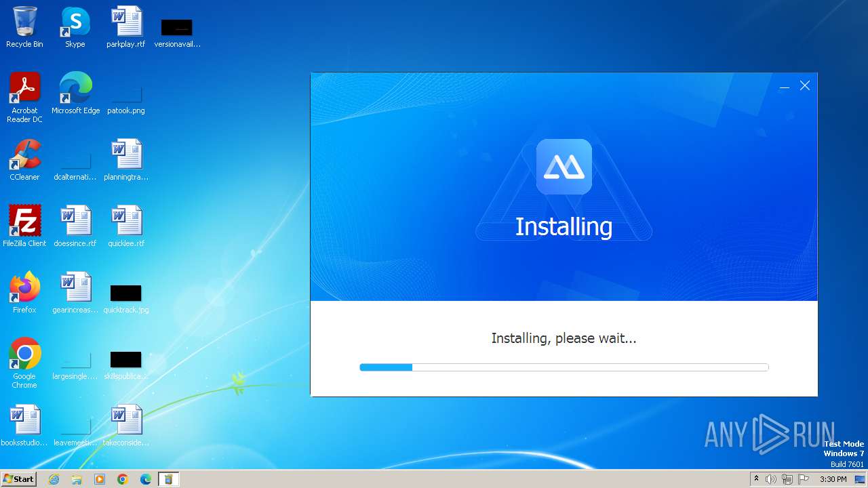Open CCleaner desktop shortcut
868x488 pixels.
pyautogui.click(x=24, y=160)
